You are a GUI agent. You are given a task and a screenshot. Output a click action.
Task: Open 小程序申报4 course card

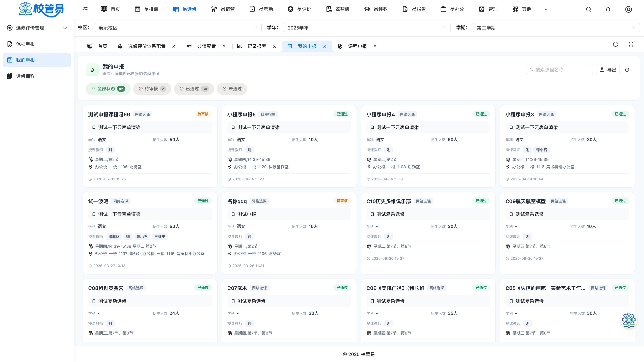tap(428, 146)
